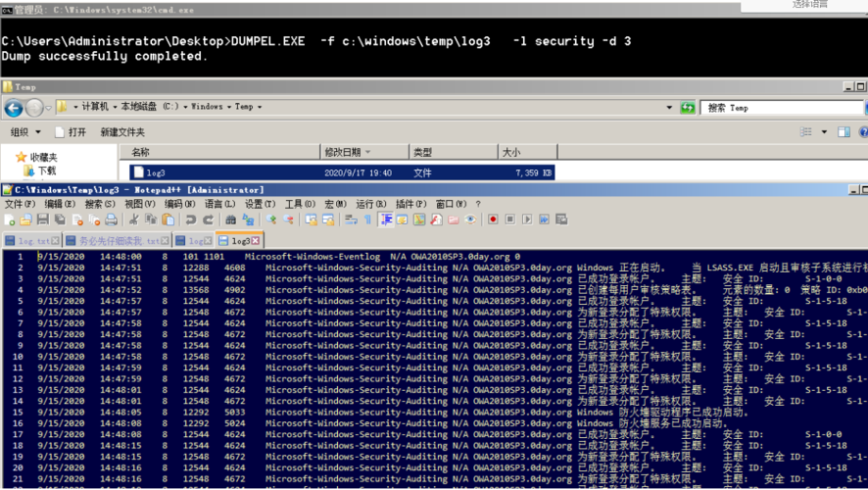Screen dimensions: 868x490
Task: Click the 搜索 Temp search field
Action: click(782, 108)
